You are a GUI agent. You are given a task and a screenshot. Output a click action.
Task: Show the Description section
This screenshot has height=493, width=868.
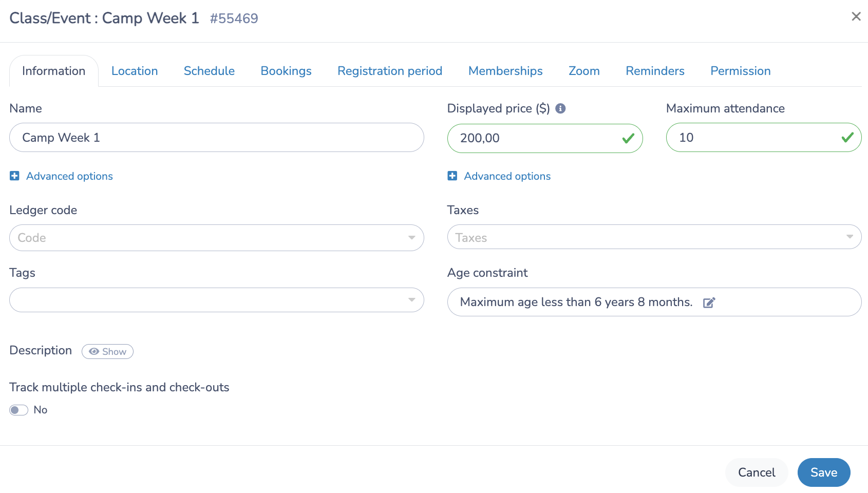(x=107, y=351)
